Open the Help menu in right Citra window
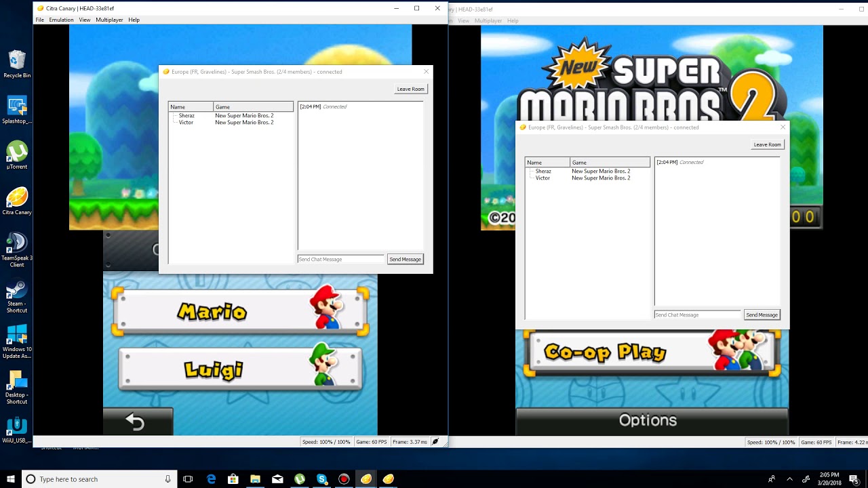Screen dimensions: 868x488 coord(513,21)
